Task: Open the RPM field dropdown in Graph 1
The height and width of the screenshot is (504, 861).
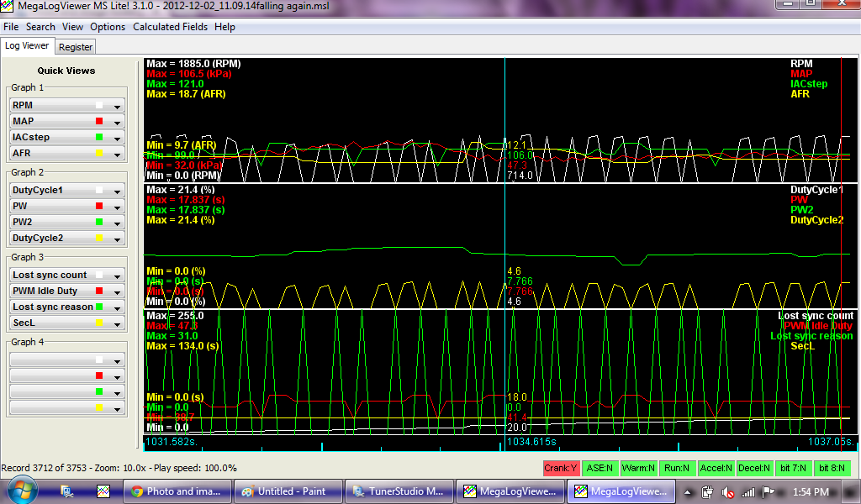Action: pos(118,106)
